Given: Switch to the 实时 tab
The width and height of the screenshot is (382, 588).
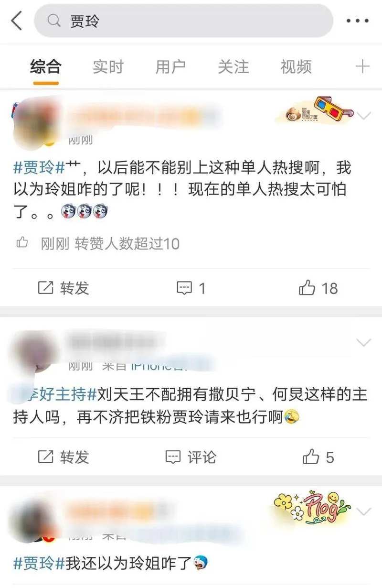Looking at the screenshot, I should (108, 66).
